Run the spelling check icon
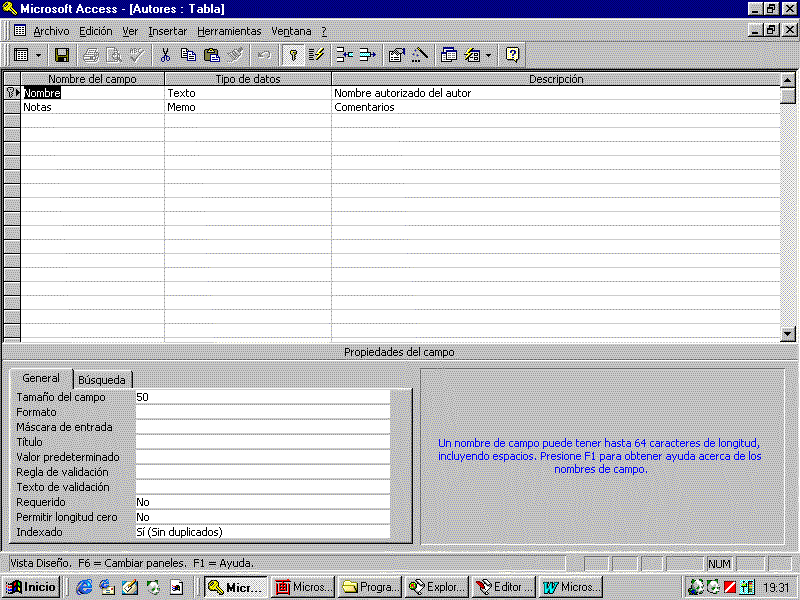The width and height of the screenshot is (800, 600). click(x=137, y=55)
